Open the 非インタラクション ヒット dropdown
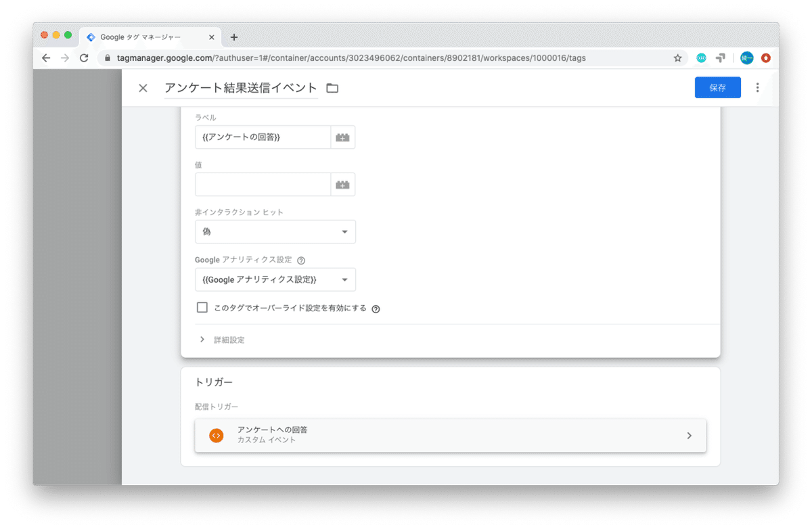 pos(275,232)
